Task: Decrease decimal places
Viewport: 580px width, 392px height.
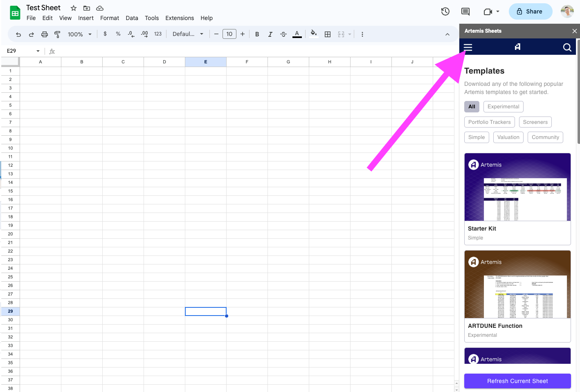Action: point(131,34)
